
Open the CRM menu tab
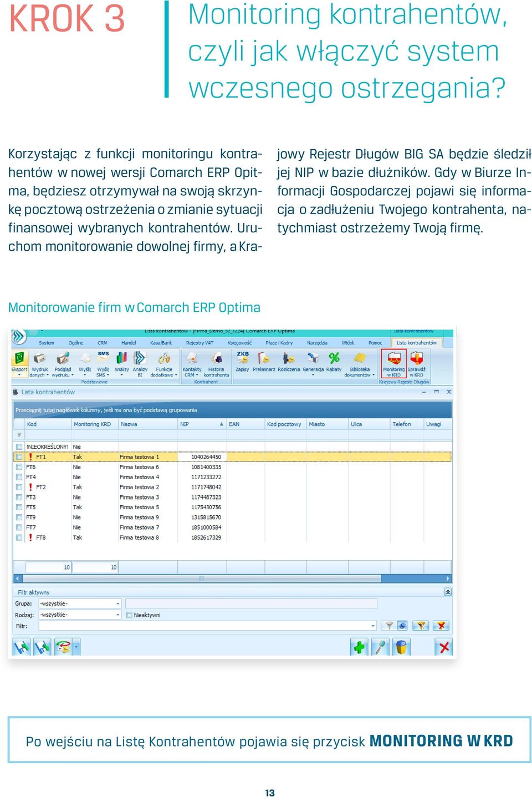pyautogui.click(x=103, y=343)
